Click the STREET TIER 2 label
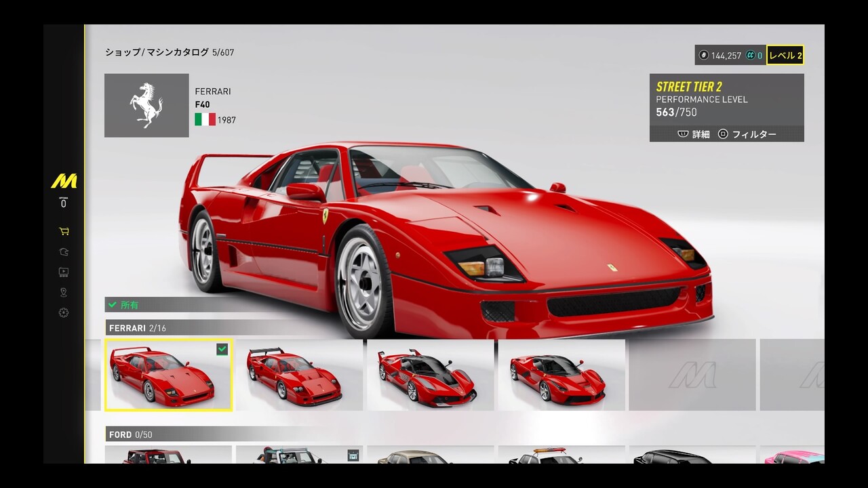 click(x=688, y=87)
